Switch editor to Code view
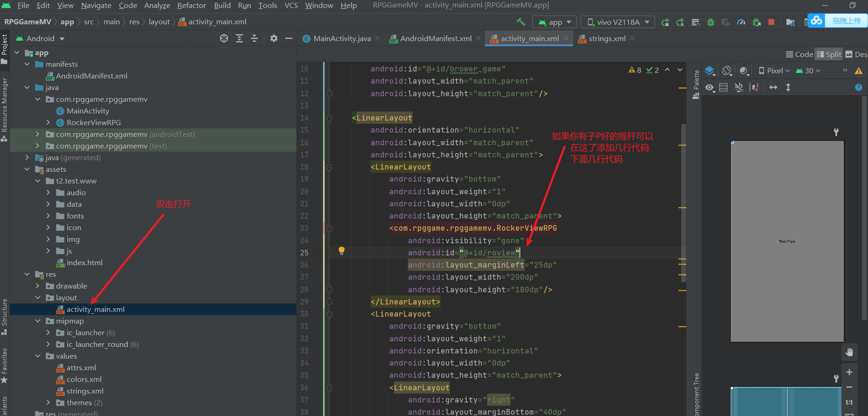The height and width of the screenshot is (416, 868). pyautogui.click(x=799, y=54)
